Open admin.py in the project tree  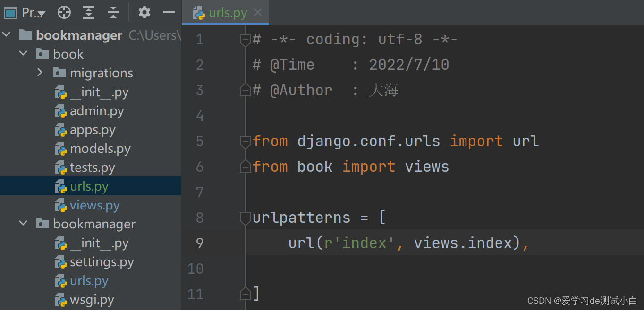pos(97,111)
